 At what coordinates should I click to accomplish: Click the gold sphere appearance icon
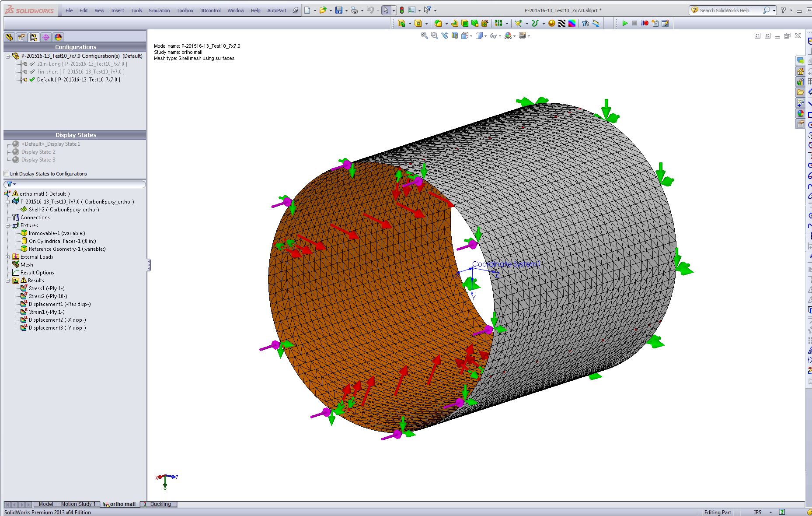coord(552,23)
